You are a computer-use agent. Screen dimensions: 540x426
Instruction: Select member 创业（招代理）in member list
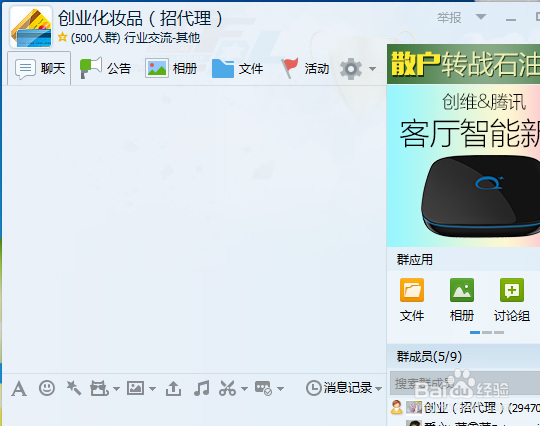[x=465, y=408]
